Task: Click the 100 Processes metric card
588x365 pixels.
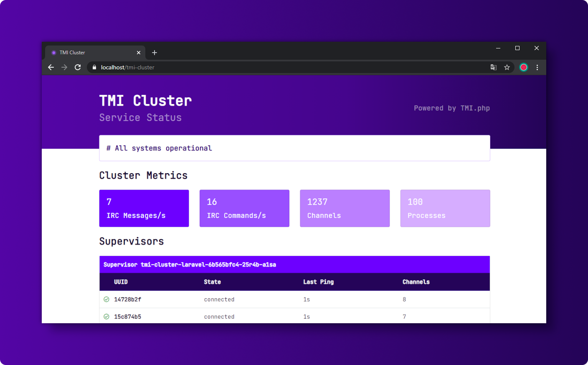Action: (x=445, y=208)
